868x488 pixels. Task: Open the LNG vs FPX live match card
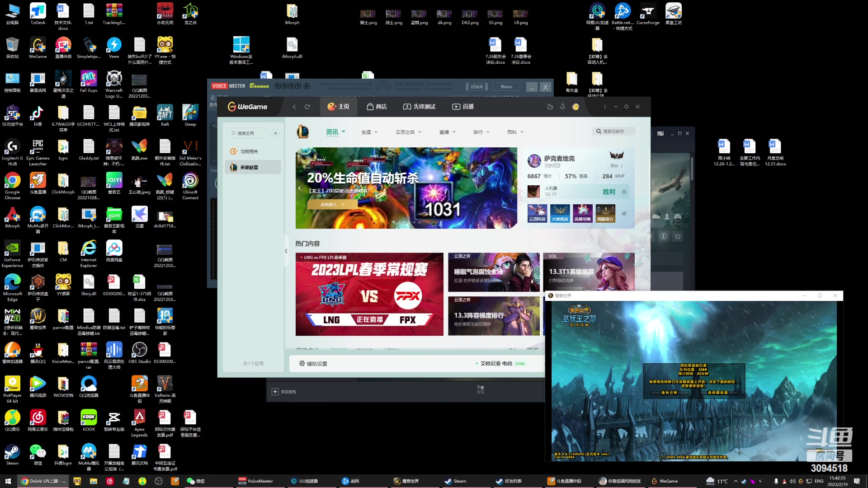click(369, 294)
